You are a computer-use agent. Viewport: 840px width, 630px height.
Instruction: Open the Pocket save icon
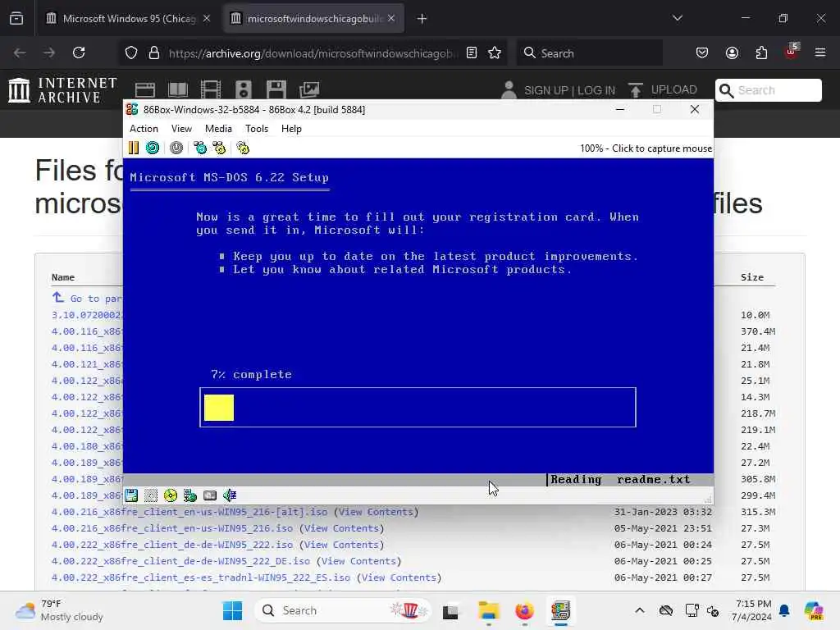[702, 52]
